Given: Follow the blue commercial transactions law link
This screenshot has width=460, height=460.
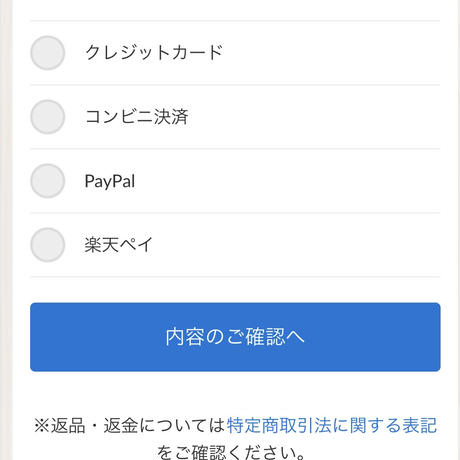Looking at the screenshot, I should [x=332, y=426].
